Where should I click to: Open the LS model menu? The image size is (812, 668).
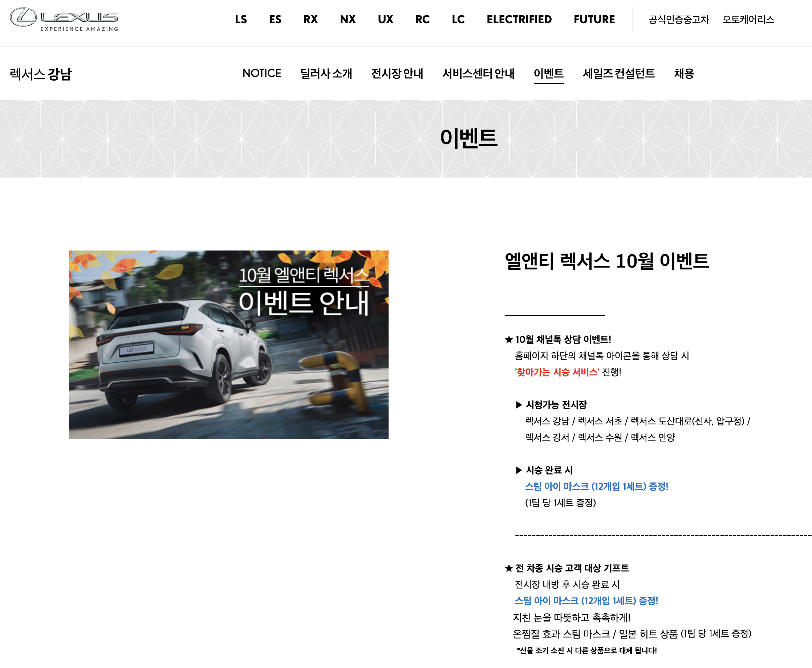coord(241,19)
